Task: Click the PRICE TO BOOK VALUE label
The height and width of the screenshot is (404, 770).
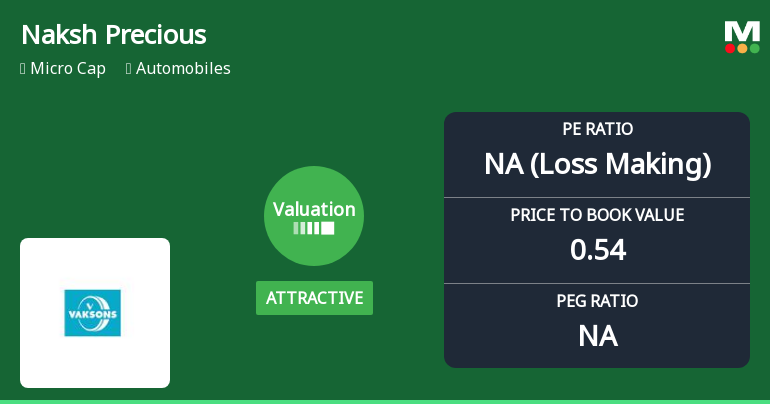Action: pyautogui.click(x=597, y=215)
